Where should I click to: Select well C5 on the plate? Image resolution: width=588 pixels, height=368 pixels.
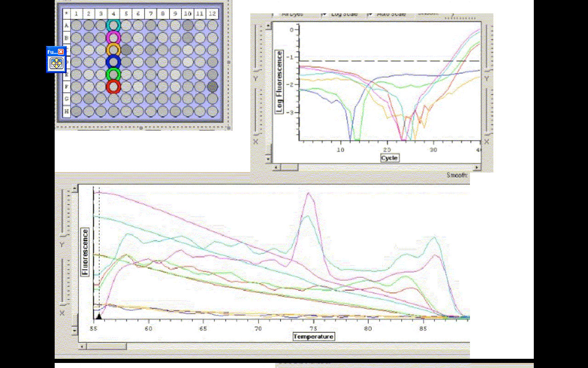(126, 50)
